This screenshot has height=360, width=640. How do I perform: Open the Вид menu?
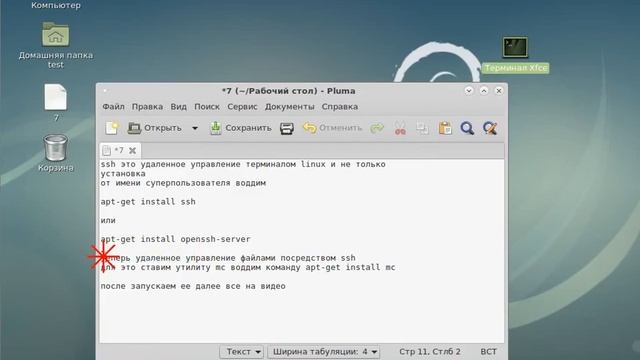coord(178,107)
